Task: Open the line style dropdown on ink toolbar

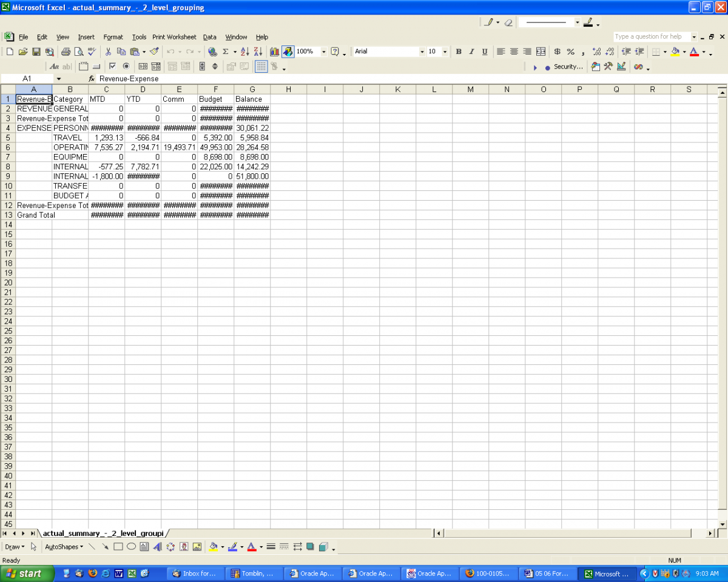Action: click(x=578, y=22)
